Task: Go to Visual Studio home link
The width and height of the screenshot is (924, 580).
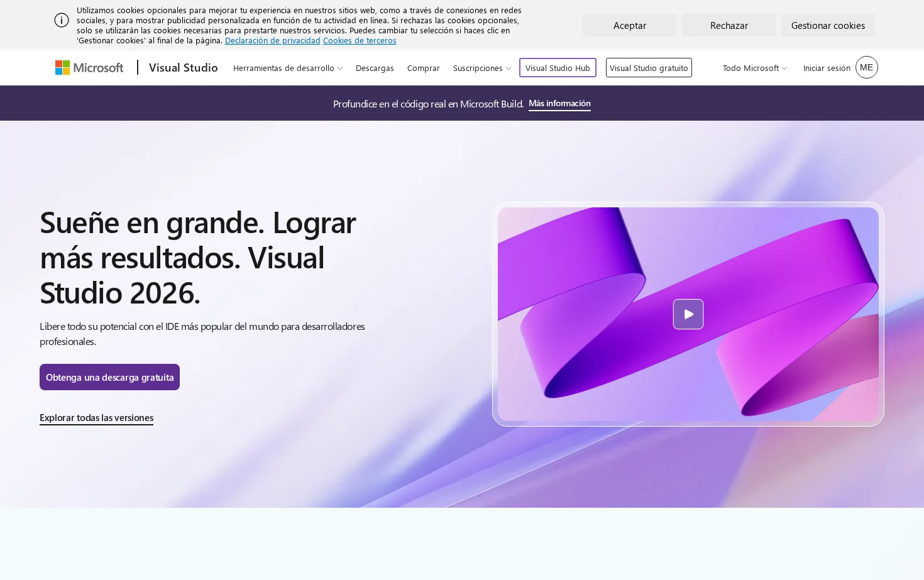Action: coord(184,68)
